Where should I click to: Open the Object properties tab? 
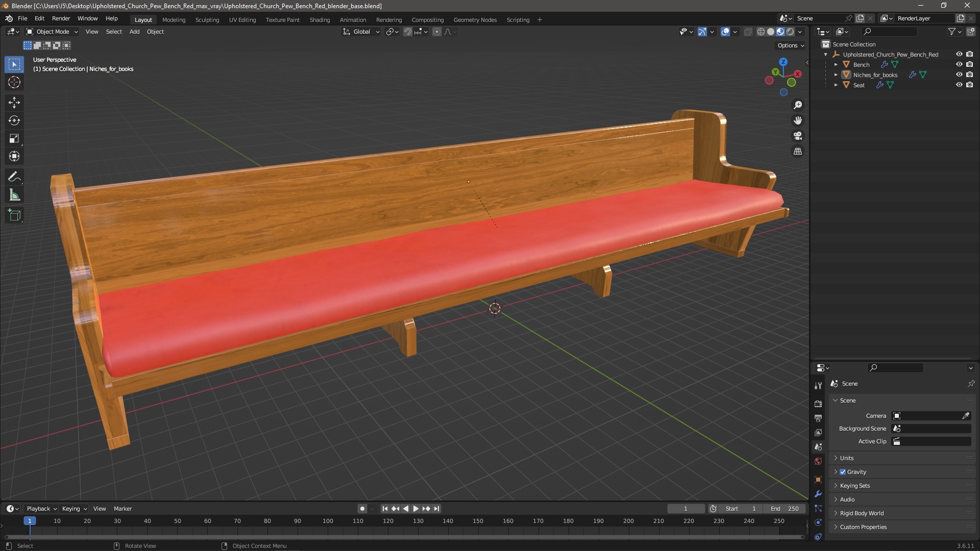click(x=818, y=480)
